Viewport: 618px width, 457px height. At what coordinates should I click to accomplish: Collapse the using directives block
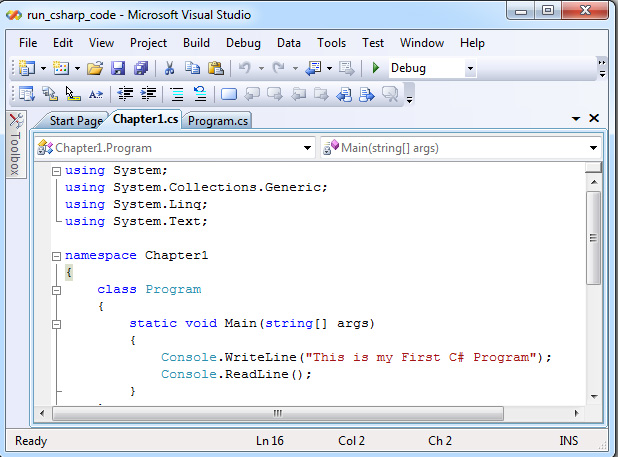56,171
